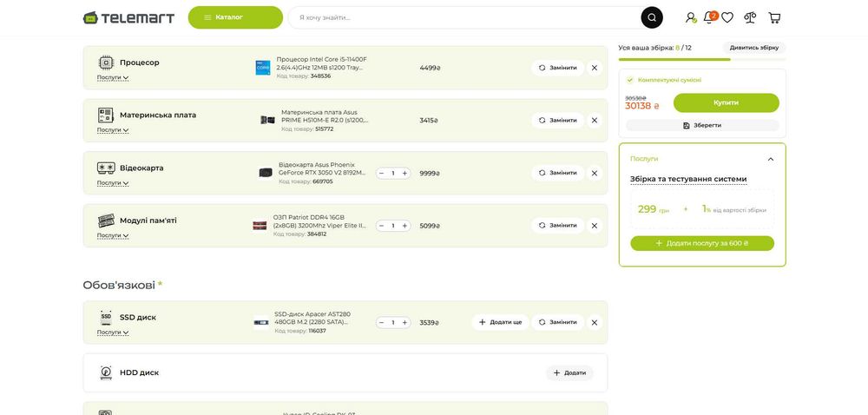
Task: Expand Послуги under Відеокарта
Action: (113, 182)
